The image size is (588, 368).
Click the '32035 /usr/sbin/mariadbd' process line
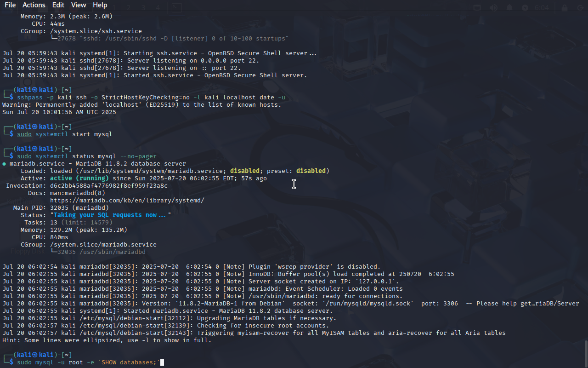point(98,252)
